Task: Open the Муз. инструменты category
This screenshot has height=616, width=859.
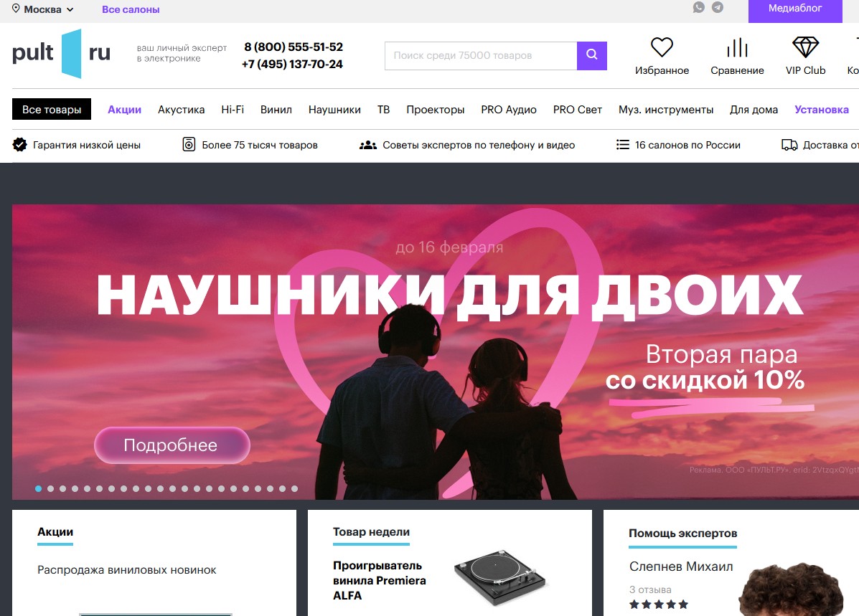Action: (x=666, y=110)
